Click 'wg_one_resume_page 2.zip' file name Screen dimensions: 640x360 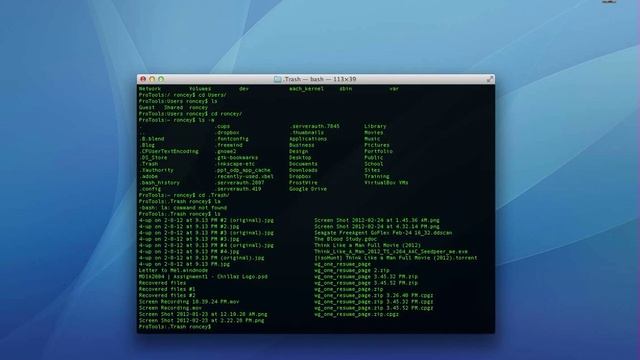point(352,271)
